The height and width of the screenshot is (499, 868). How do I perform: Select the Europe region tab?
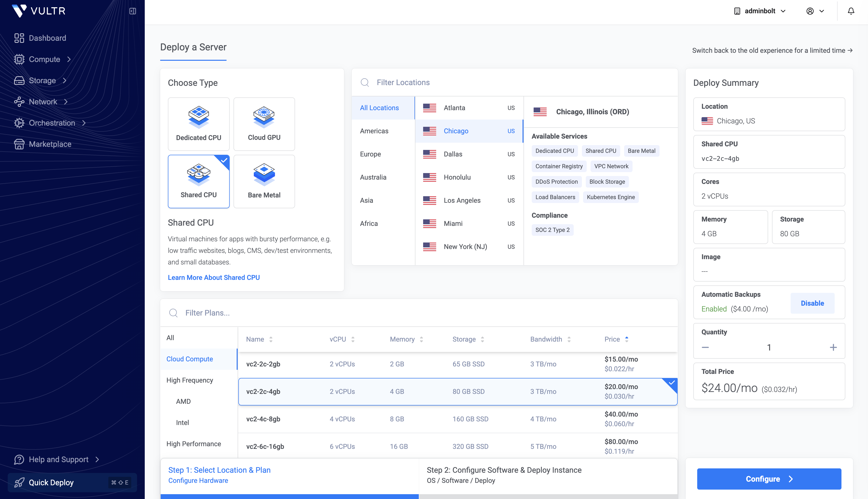[x=383, y=154]
